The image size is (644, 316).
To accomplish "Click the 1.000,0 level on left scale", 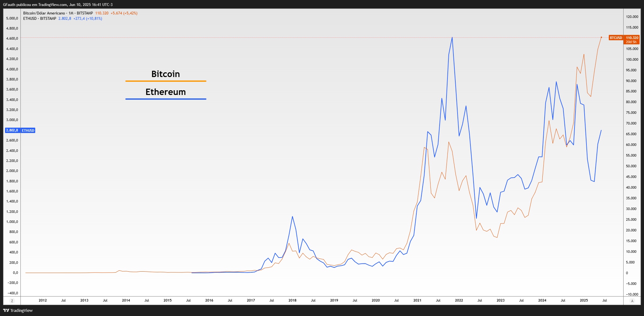I will [12, 222].
